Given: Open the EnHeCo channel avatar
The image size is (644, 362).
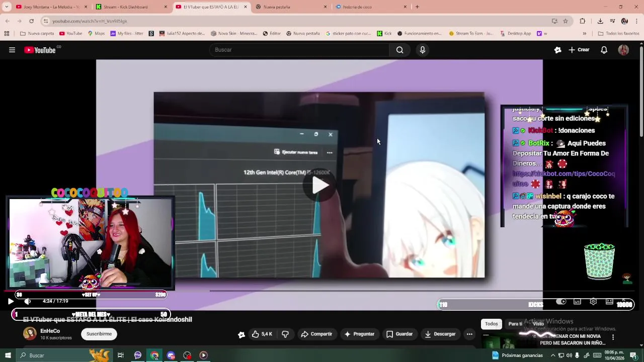Looking at the screenshot, I should [30, 334].
